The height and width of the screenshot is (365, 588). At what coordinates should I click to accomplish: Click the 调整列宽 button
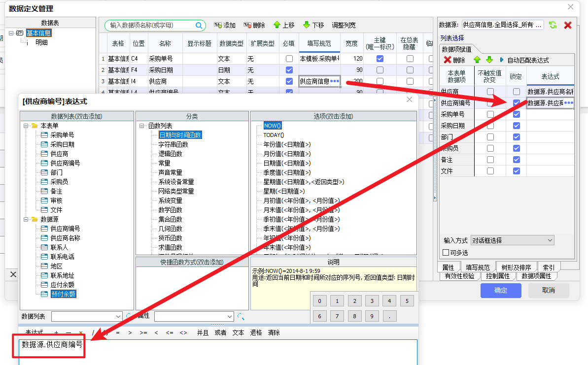click(x=344, y=25)
